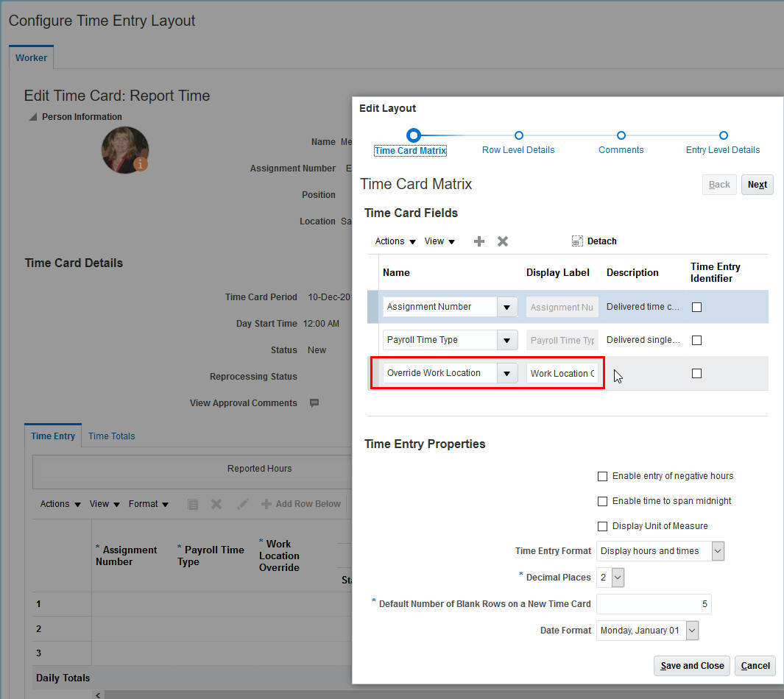Open the Date Format dropdown

click(x=691, y=630)
